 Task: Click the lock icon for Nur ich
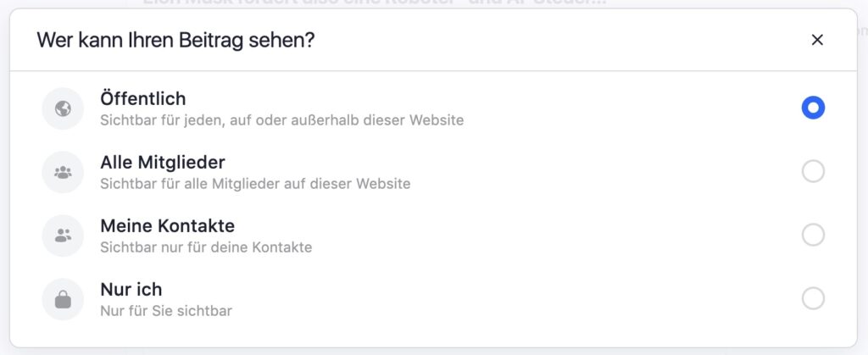click(x=63, y=299)
